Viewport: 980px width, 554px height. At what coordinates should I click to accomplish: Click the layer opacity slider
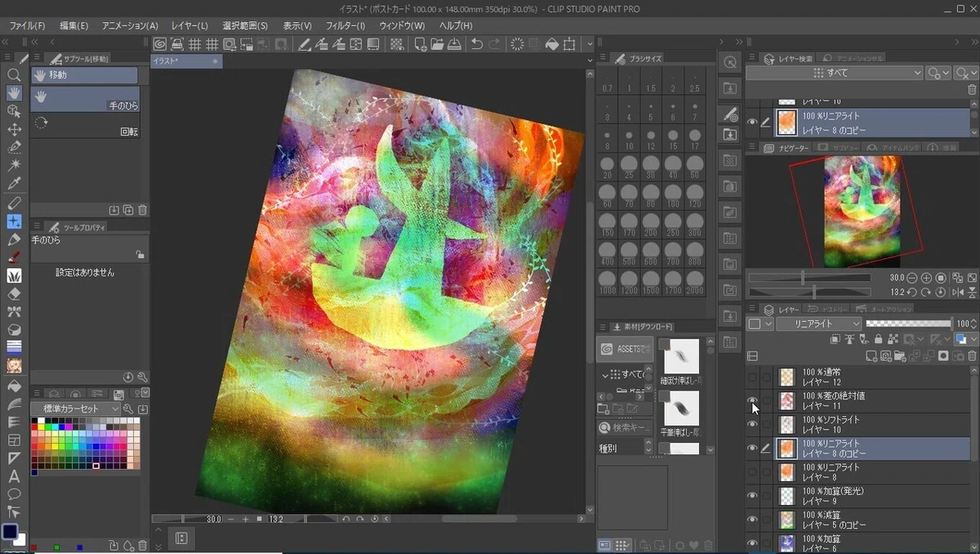(908, 324)
